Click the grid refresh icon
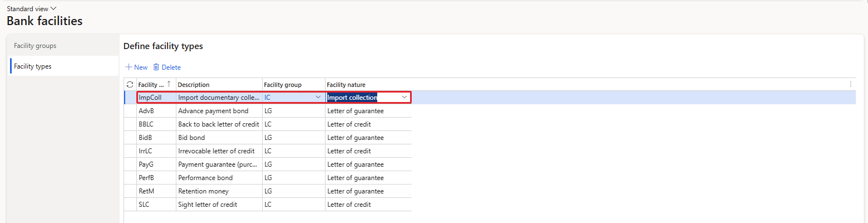 click(130, 85)
